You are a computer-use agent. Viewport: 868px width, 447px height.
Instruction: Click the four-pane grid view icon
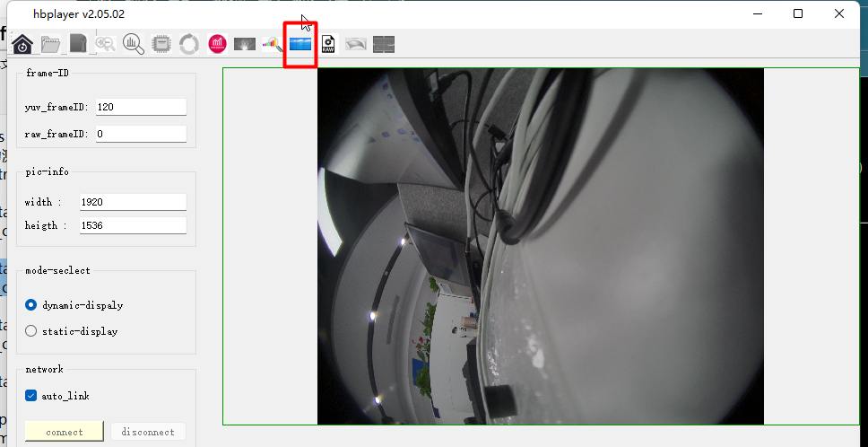click(384, 44)
